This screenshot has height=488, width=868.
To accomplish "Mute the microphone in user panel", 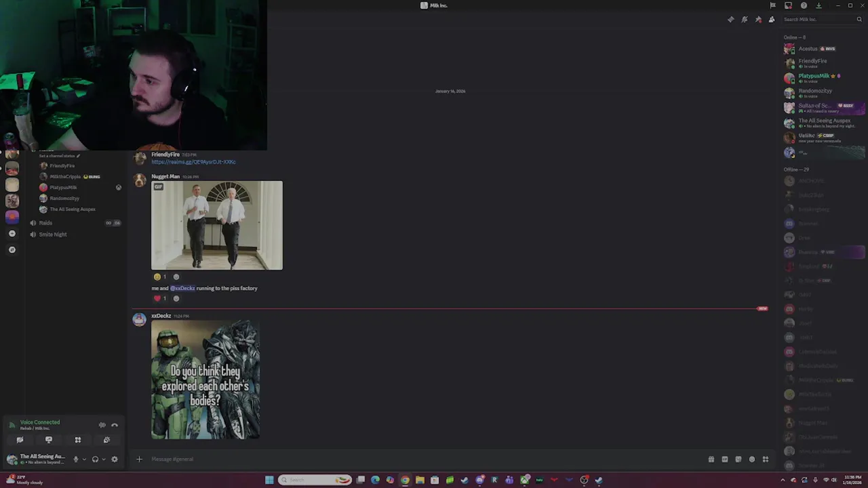I will pyautogui.click(x=76, y=460).
